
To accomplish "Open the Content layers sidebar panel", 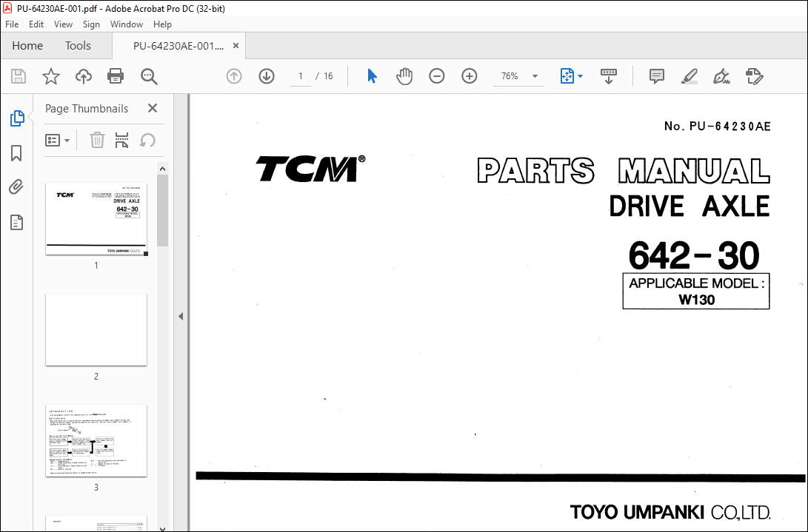I will click(16, 223).
